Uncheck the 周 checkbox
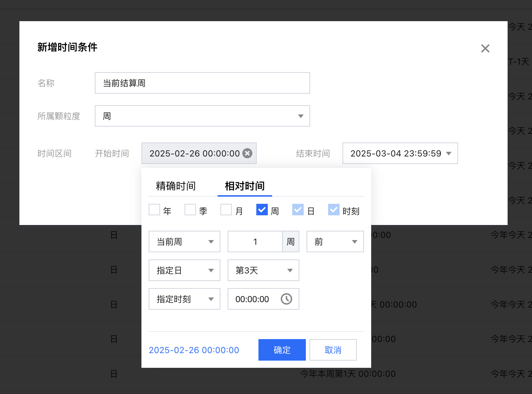 pyautogui.click(x=262, y=210)
